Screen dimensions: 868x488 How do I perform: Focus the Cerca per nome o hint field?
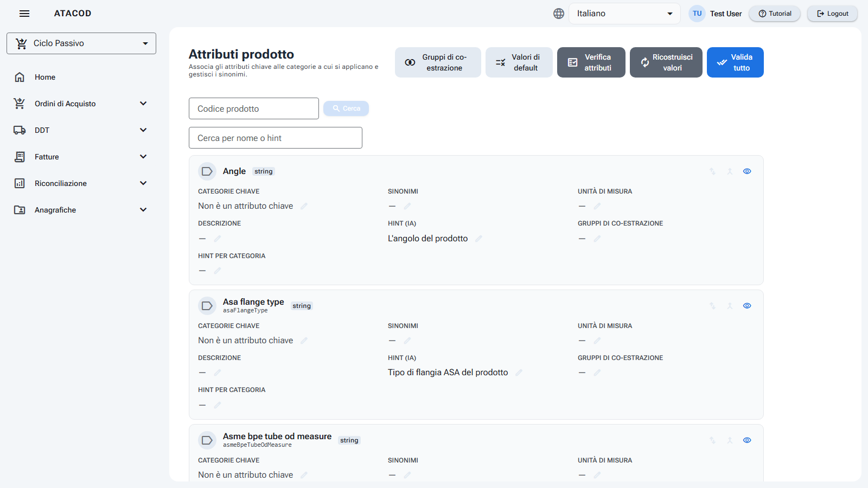[x=276, y=138]
